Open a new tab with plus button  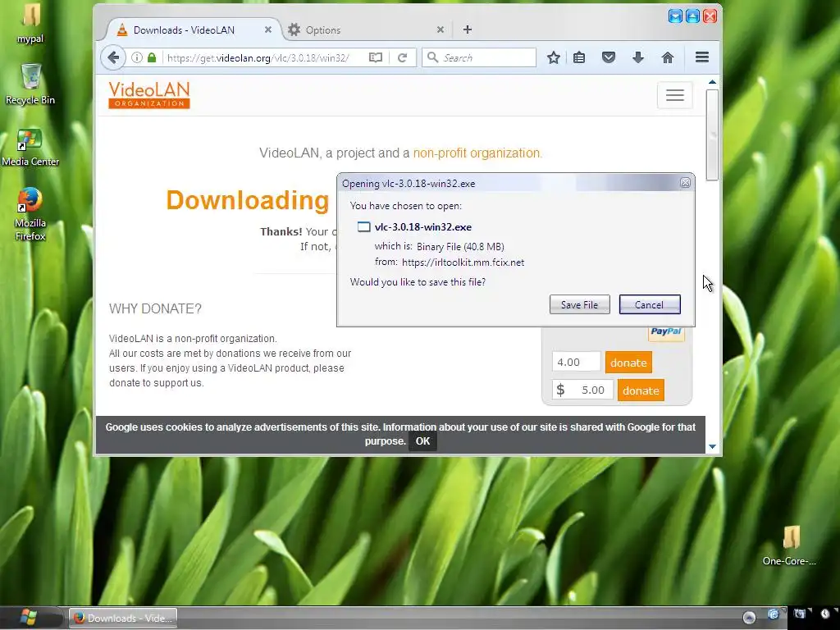[467, 30]
